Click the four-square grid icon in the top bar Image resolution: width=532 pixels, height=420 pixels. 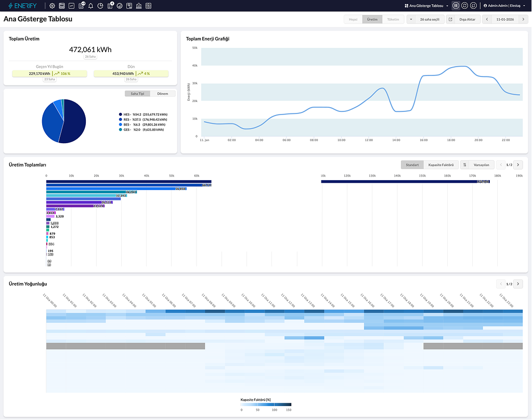(x=149, y=6)
